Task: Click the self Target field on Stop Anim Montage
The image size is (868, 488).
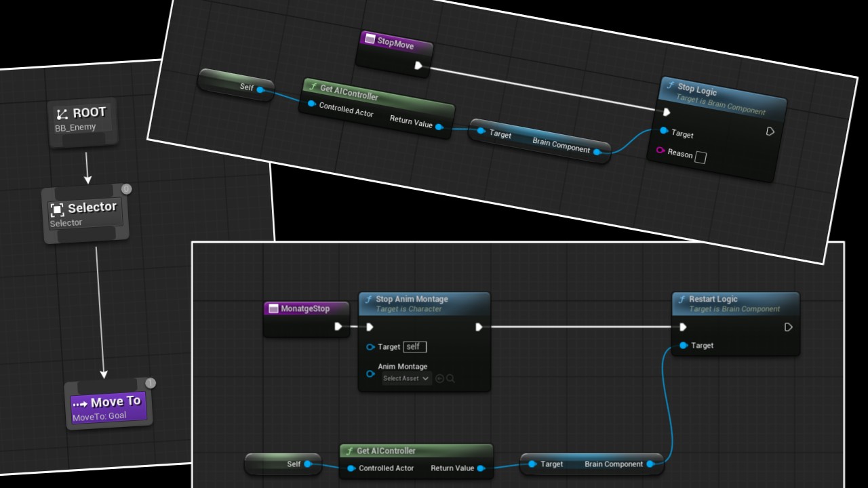Action: coord(414,346)
